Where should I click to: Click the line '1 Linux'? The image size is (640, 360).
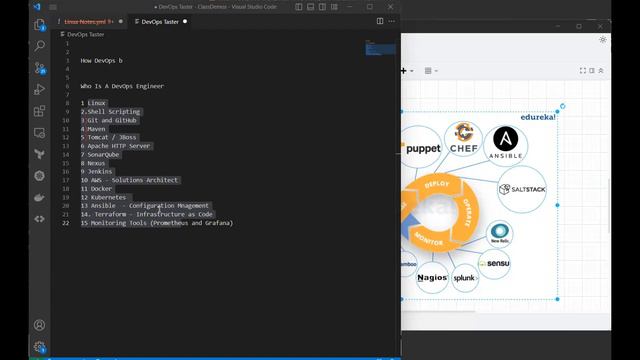point(93,103)
